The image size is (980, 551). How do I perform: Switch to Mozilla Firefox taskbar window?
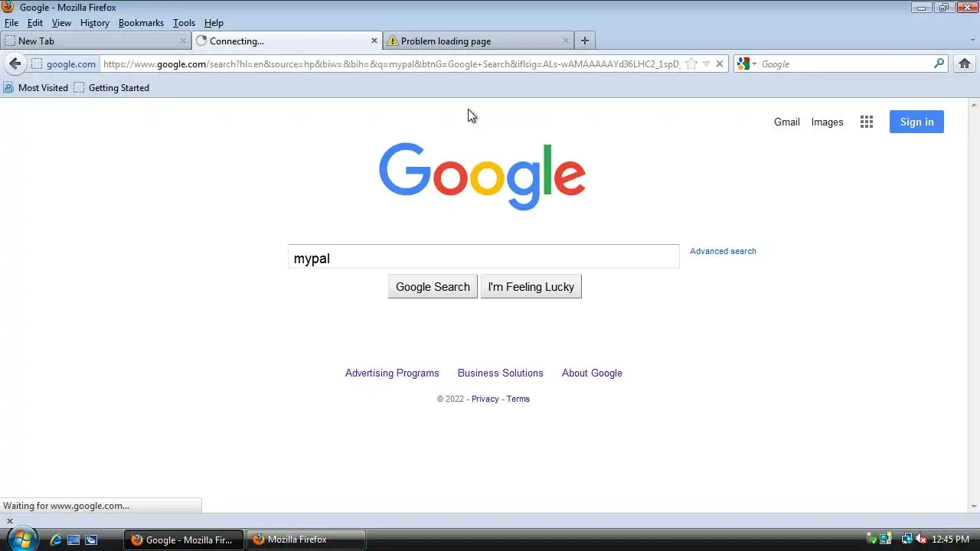point(306,540)
